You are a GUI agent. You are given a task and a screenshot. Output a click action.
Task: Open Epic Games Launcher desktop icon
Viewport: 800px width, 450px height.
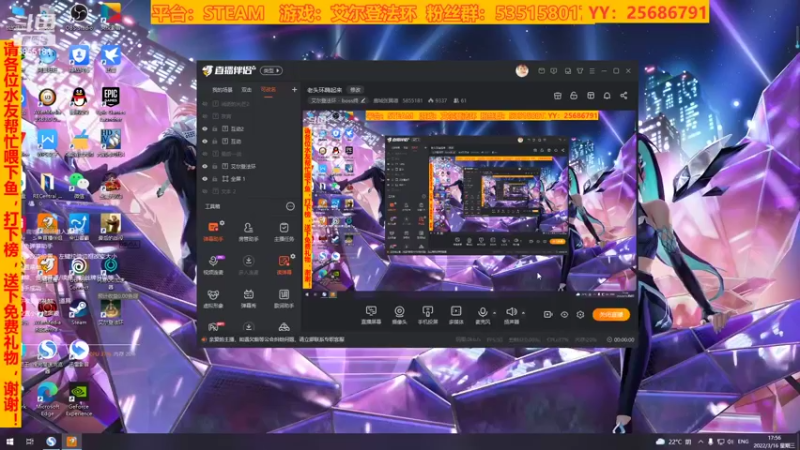click(111, 104)
